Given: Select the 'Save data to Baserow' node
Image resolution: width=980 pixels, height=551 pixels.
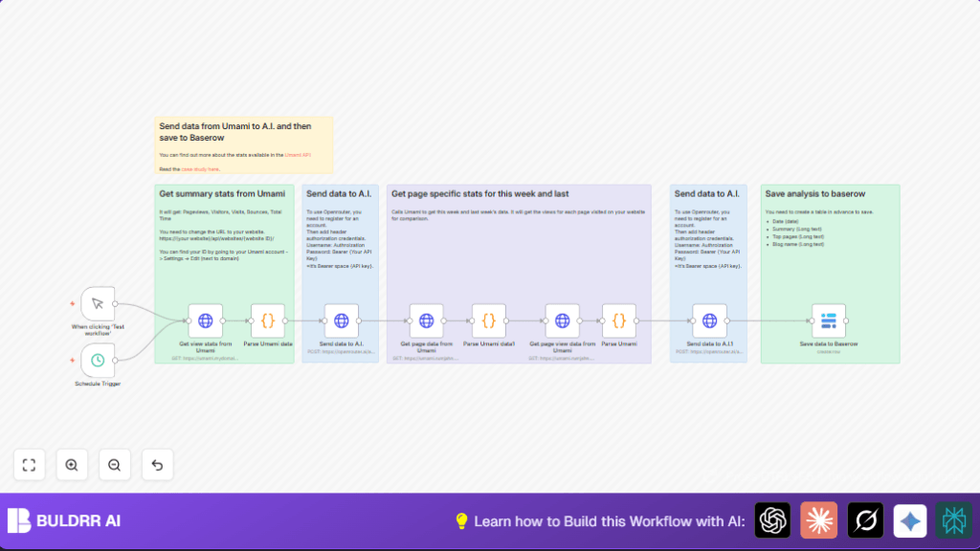Looking at the screenshot, I should click(x=829, y=321).
